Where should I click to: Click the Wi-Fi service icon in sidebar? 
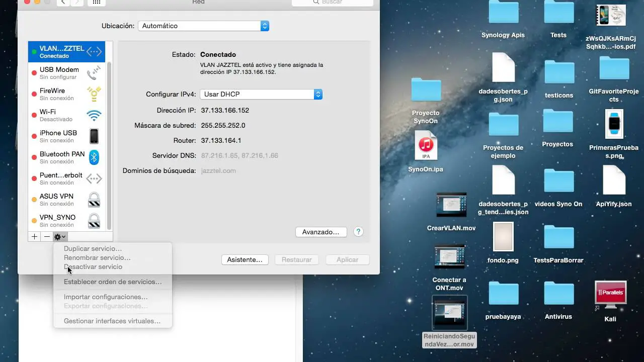(x=94, y=115)
